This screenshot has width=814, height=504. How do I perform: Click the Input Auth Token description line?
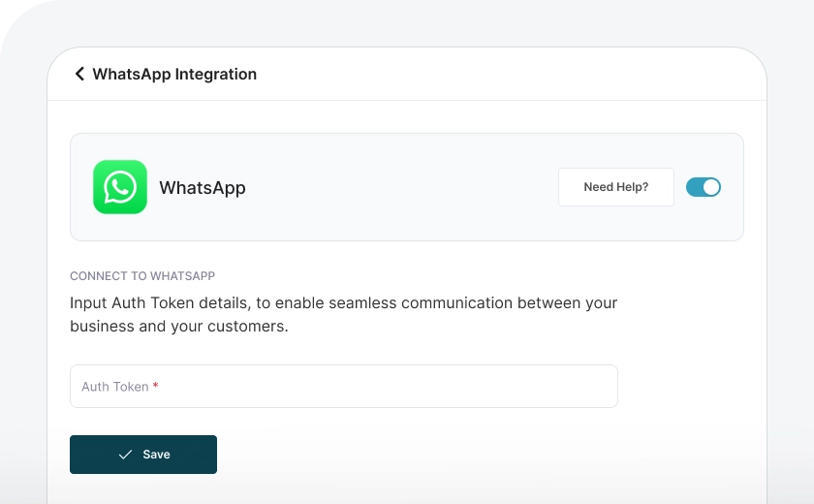(x=343, y=302)
